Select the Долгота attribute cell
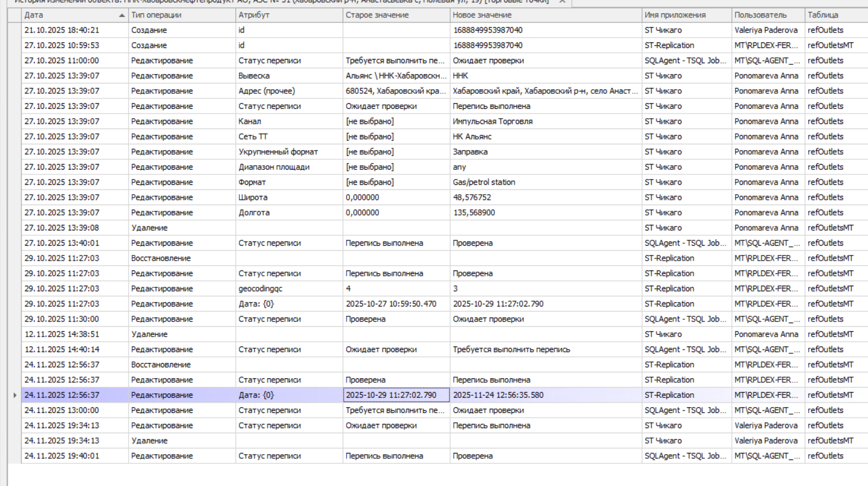This screenshot has width=868, height=486. point(289,213)
